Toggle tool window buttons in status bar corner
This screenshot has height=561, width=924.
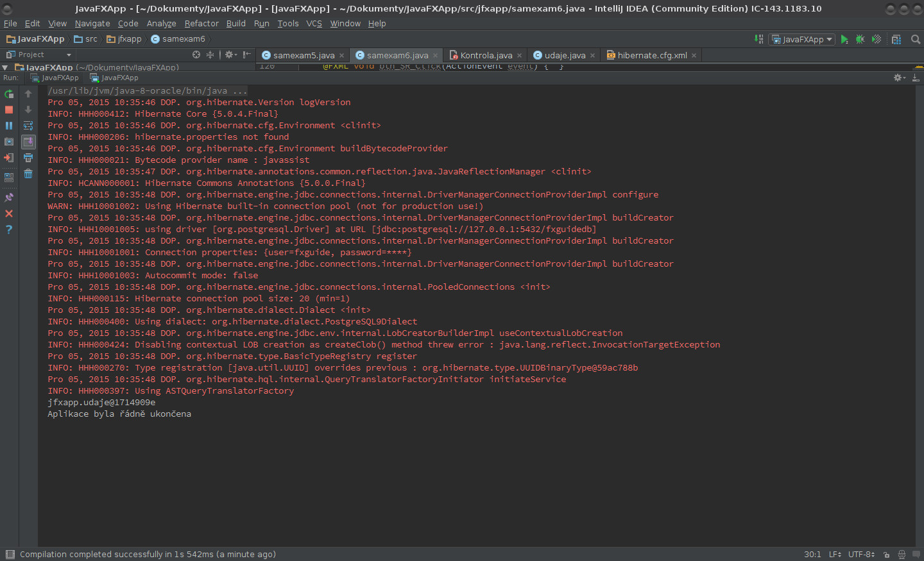(10, 555)
